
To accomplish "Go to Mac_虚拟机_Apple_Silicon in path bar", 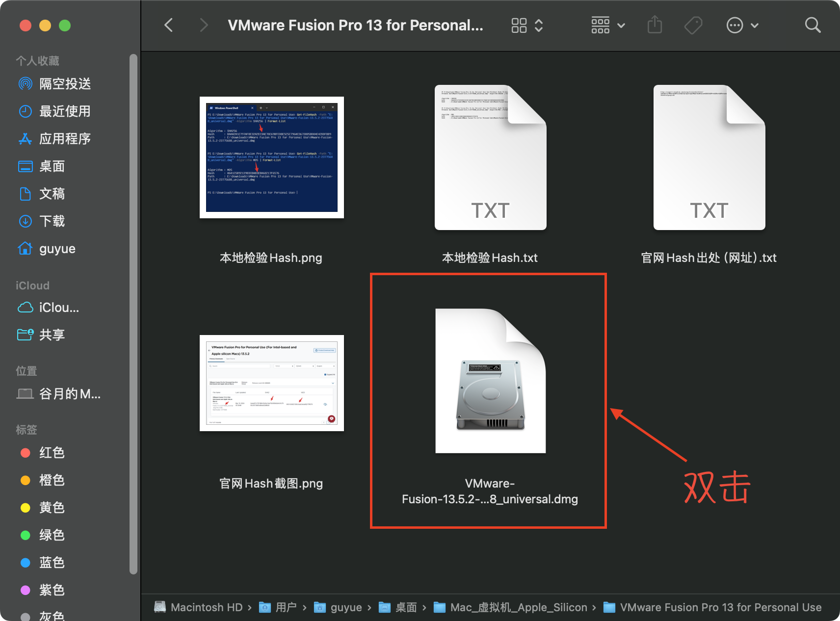I will click(x=510, y=607).
